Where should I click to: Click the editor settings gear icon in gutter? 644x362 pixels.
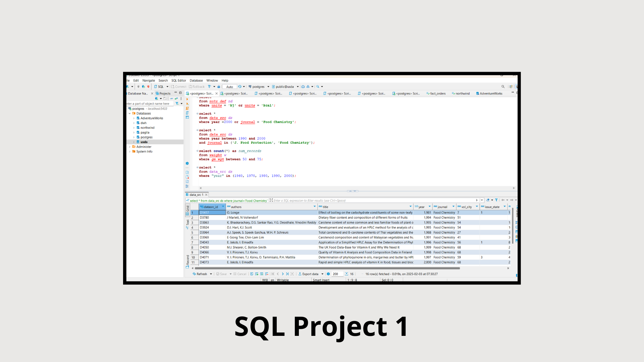click(187, 163)
